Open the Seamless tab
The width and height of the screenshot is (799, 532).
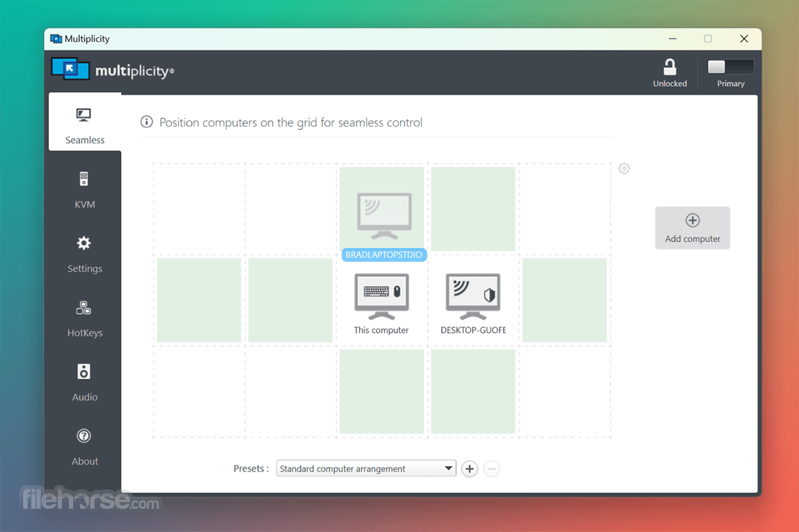pyautogui.click(x=84, y=123)
